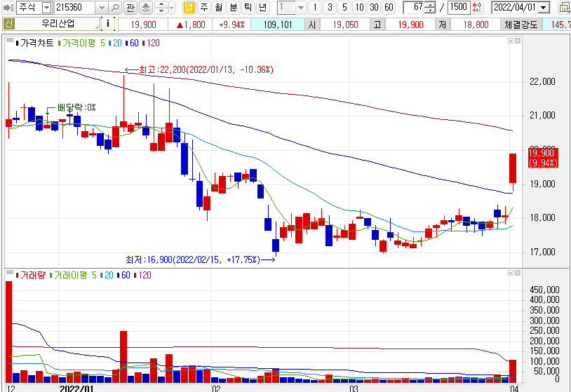Image resolution: width=571 pixels, height=392 pixels.
Task: Open dropdown arrow beside navigation stepper
Action: [172, 7]
